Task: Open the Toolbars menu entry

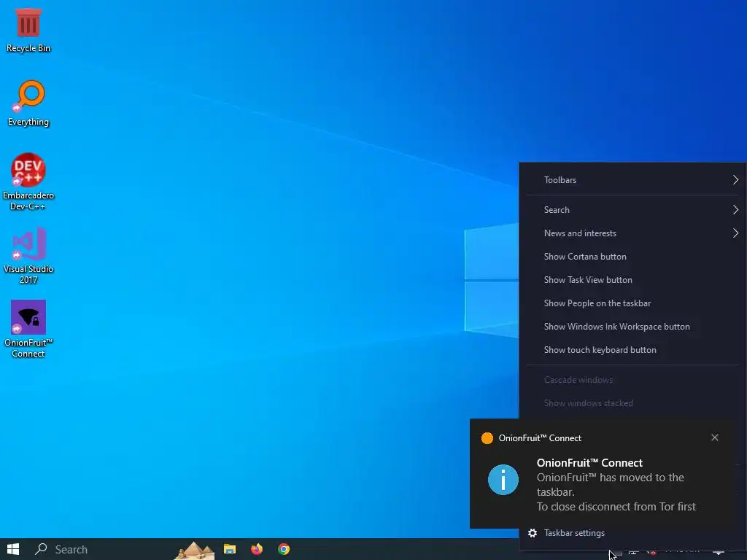Action: point(632,180)
